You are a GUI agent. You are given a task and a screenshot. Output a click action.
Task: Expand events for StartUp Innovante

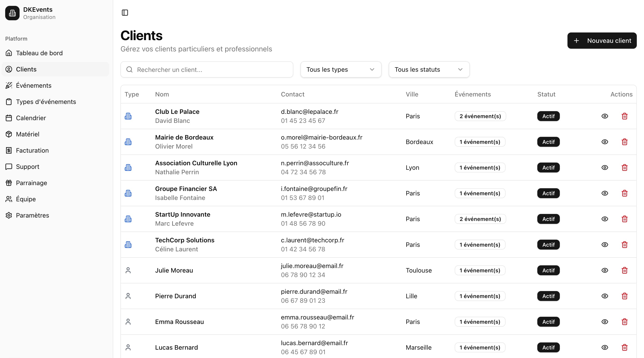[480, 219]
